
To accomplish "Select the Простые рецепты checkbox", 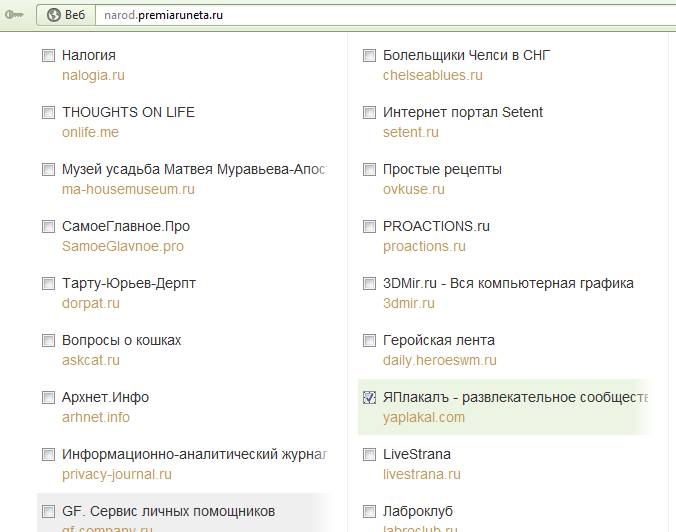I will [x=369, y=169].
